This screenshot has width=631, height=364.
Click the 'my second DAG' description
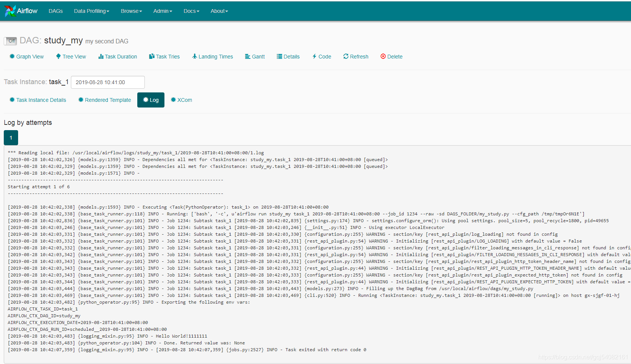point(107,41)
